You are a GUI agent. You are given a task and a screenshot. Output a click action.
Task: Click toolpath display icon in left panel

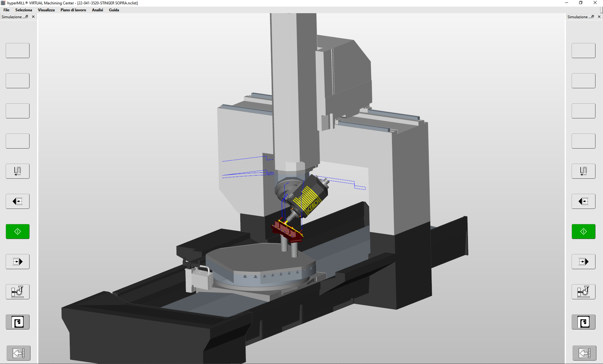click(18, 171)
